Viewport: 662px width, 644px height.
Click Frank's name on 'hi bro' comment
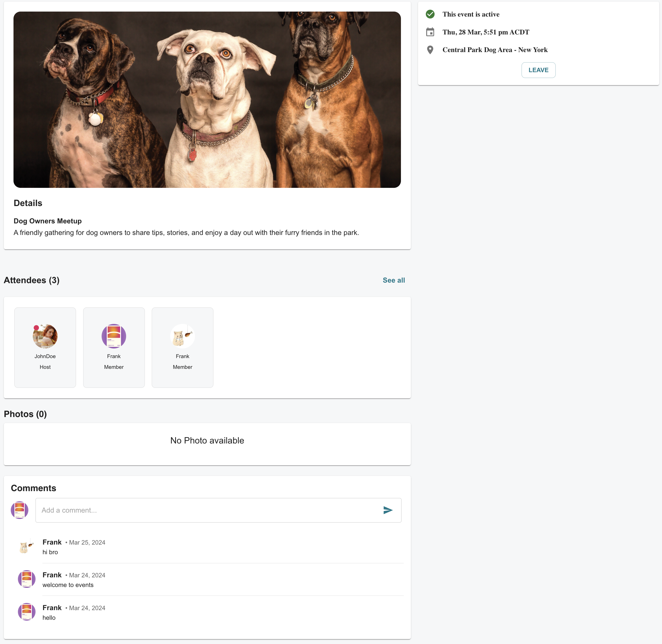click(52, 542)
